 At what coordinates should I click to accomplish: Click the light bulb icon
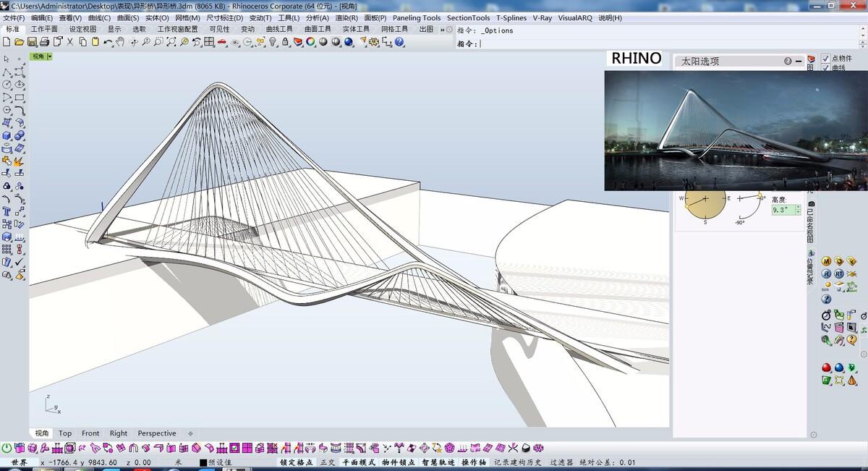click(x=273, y=42)
